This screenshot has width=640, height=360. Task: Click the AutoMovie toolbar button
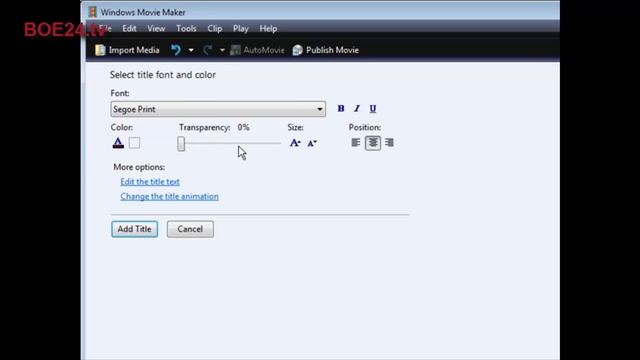[258, 50]
